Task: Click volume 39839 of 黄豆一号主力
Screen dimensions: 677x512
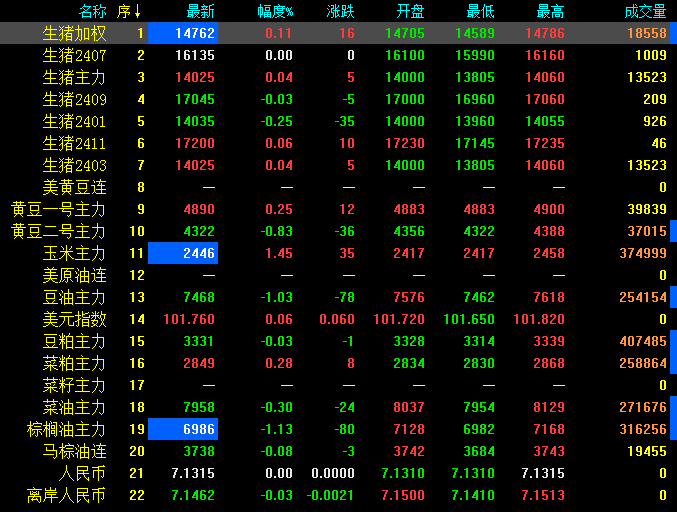Action: [x=647, y=209]
